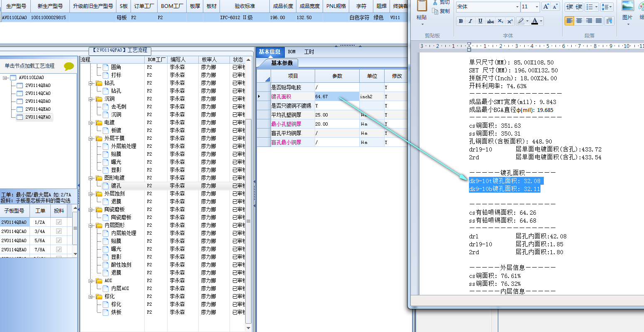The height and width of the screenshot is (332, 644).
Task: Click the 验收标准 column header
Action: point(245,6)
